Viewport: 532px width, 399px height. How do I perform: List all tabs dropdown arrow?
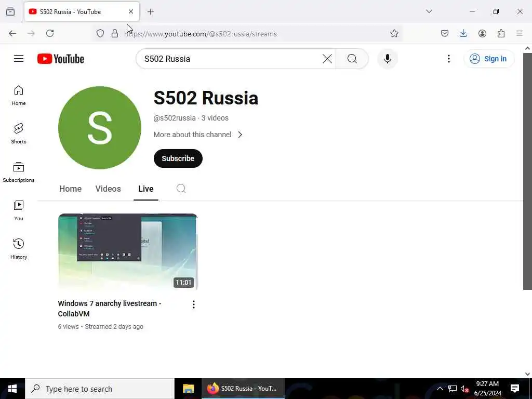point(429,11)
